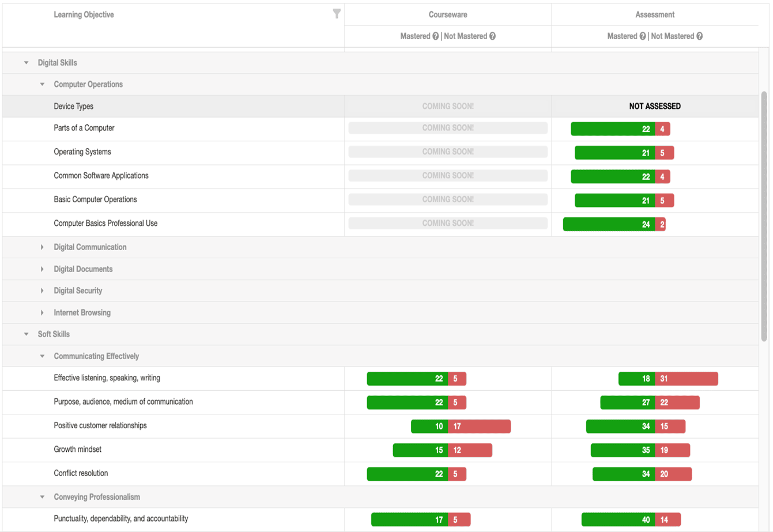773x532 pixels.
Task: Click the help icon next to Courseware Mastered
Action: coord(436,36)
